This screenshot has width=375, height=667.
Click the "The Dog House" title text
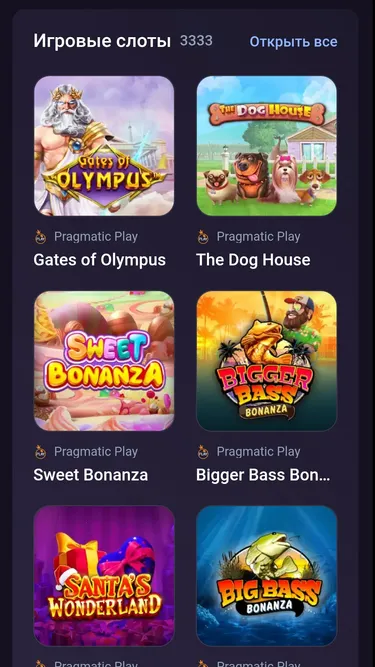[253, 260]
